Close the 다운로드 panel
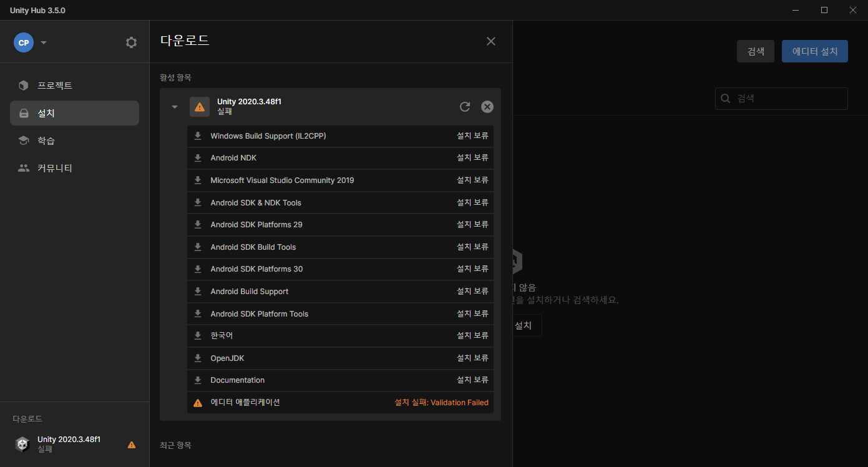This screenshot has width=868, height=467. point(491,41)
